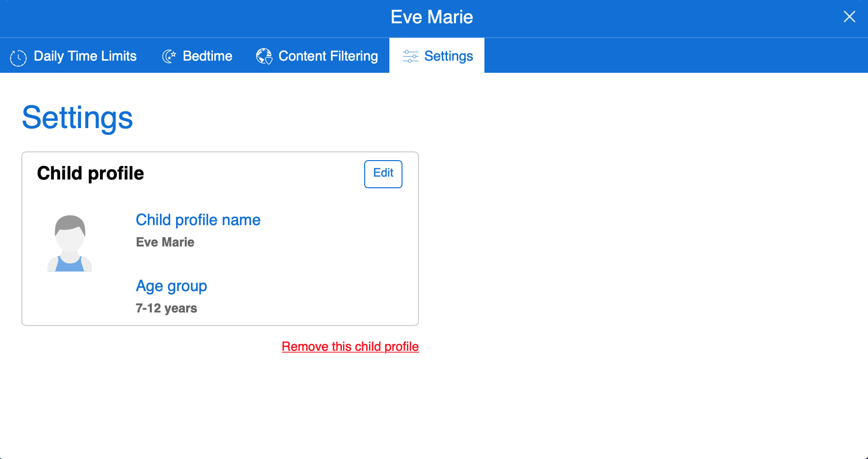Click the Child profile name label
Viewport: 868px width, 459px height.
coord(198,220)
